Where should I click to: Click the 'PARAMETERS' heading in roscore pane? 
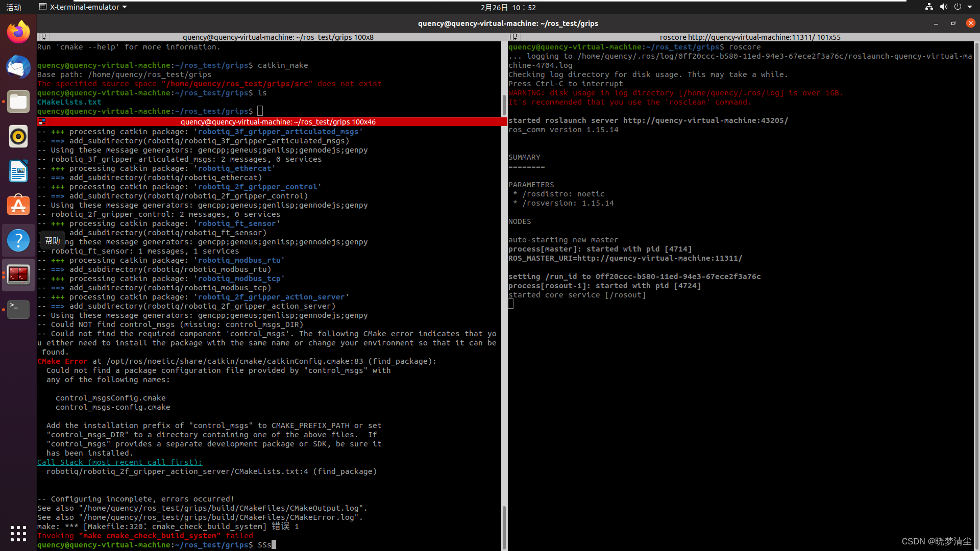point(531,185)
